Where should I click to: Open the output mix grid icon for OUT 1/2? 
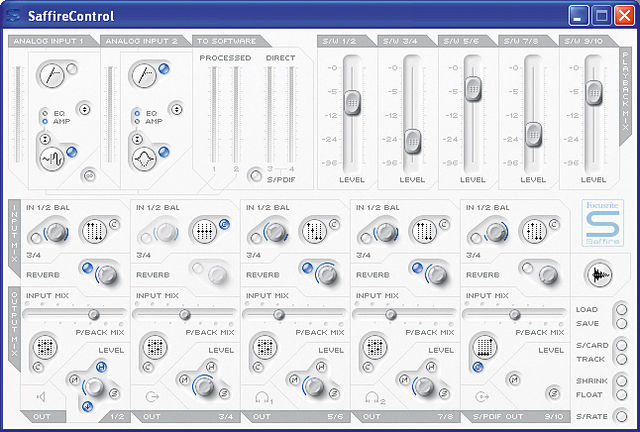(45, 347)
